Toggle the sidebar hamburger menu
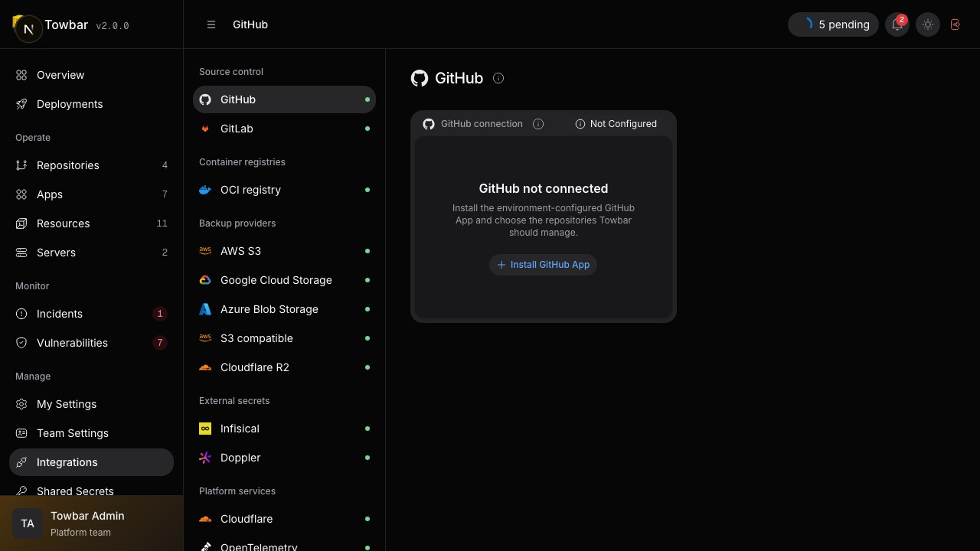980x551 pixels. point(211,24)
